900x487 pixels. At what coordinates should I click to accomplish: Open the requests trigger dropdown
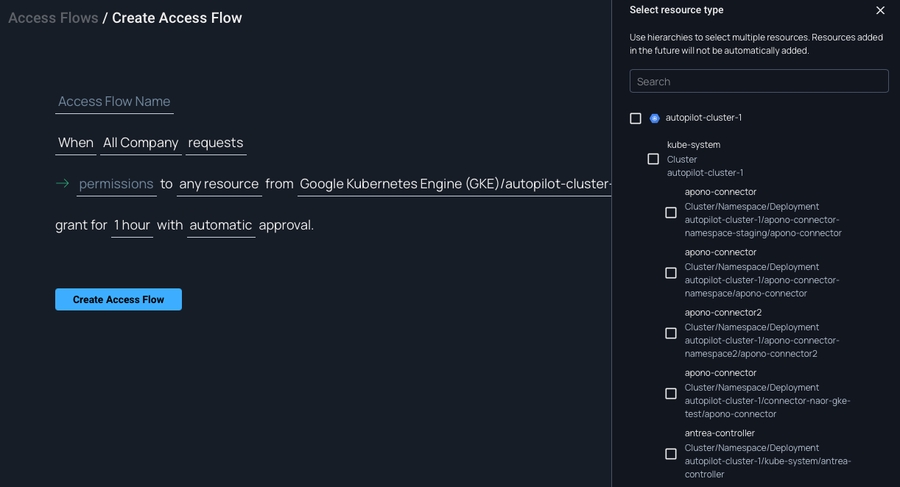pos(215,143)
